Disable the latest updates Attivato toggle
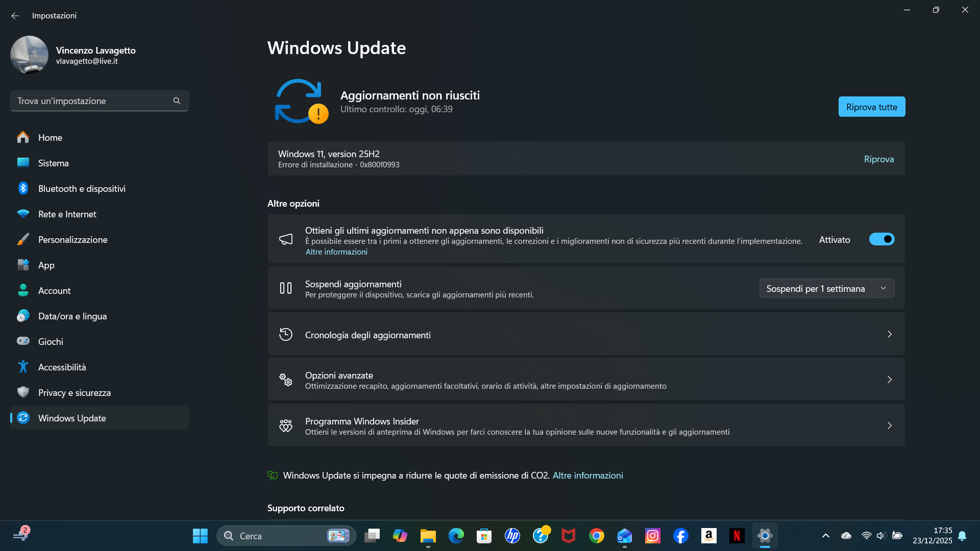The height and width of the screenshot is (551, 980). (881, 239)
